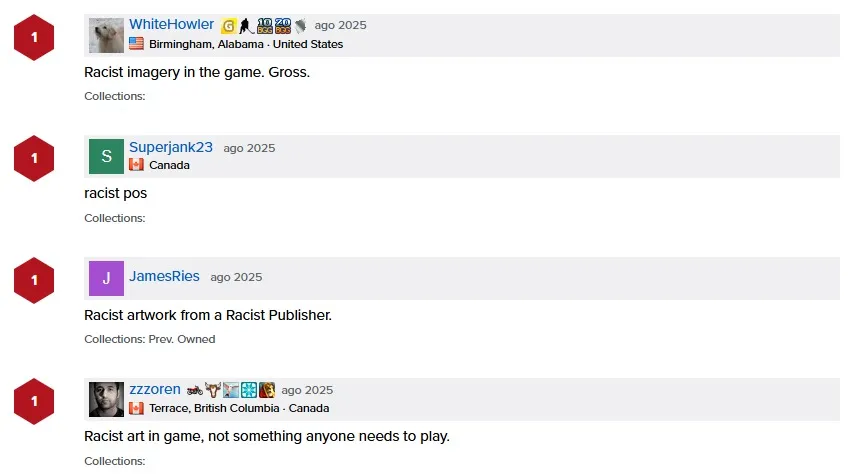Screen dimensions: 853x474
Task: Click zzzoren's snowflake microbadge
Action: 249,390
